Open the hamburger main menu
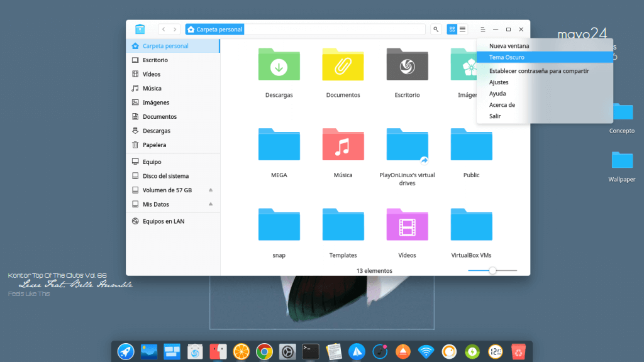Screen dimensions: 644x362 click(482, 30)
